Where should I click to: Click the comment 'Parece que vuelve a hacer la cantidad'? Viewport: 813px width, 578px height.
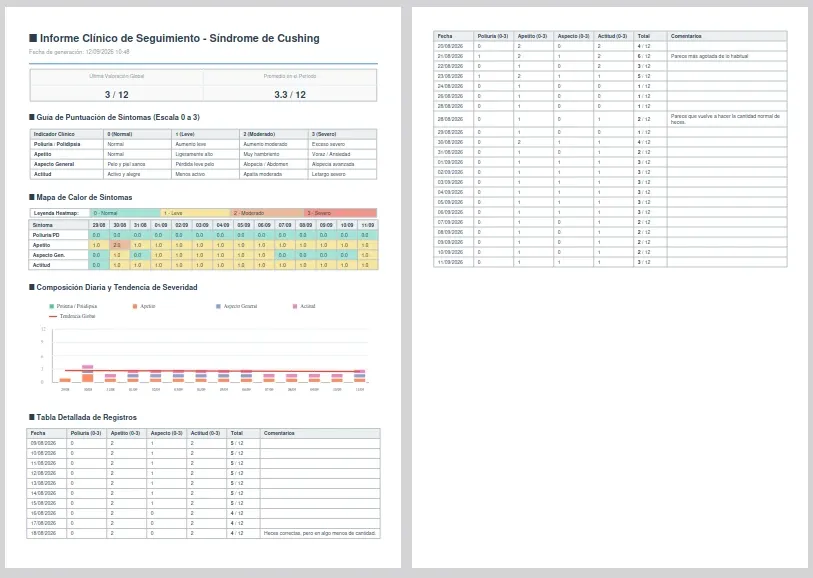725,119
